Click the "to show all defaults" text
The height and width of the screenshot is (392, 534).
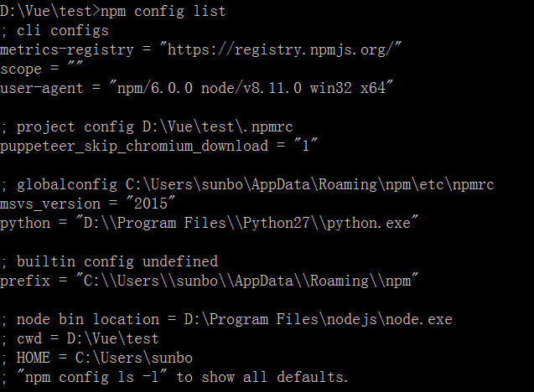click(262, 377)
